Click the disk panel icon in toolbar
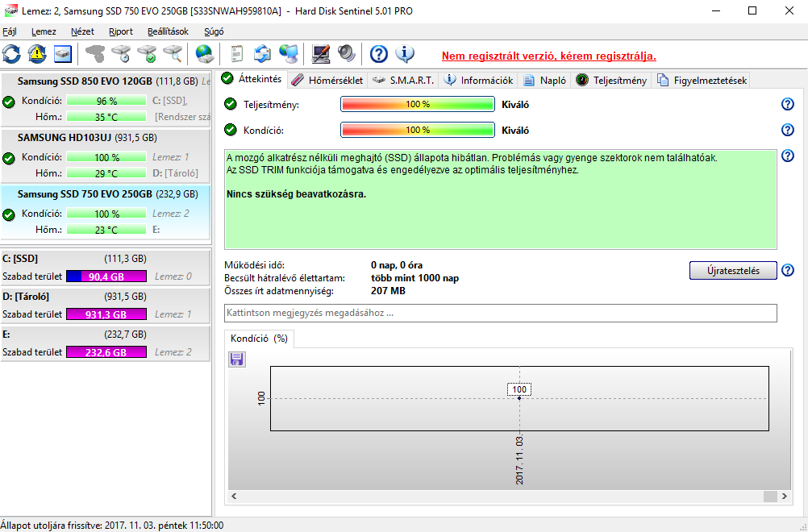Image resolution: width=808 pixels, height=532 pixels. tap(62, 54)
